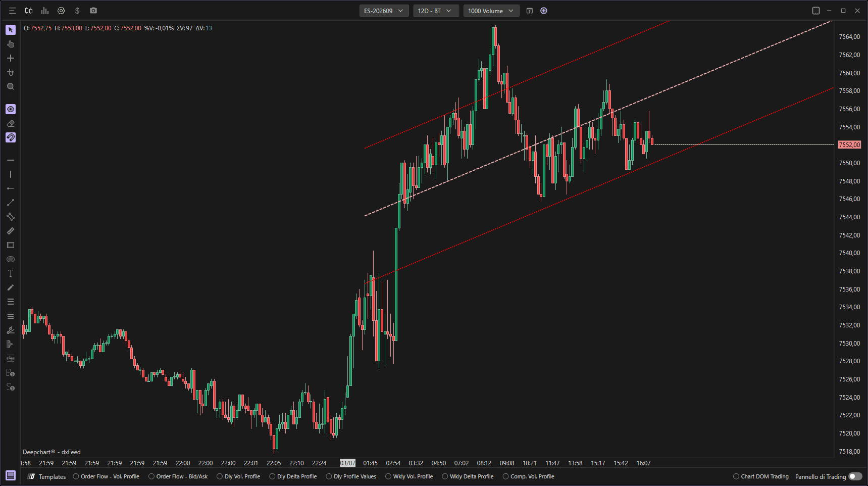This screenshot has height=486, width=868.
Task: Select the text annotation tool
Action: (x=11, y=273)
